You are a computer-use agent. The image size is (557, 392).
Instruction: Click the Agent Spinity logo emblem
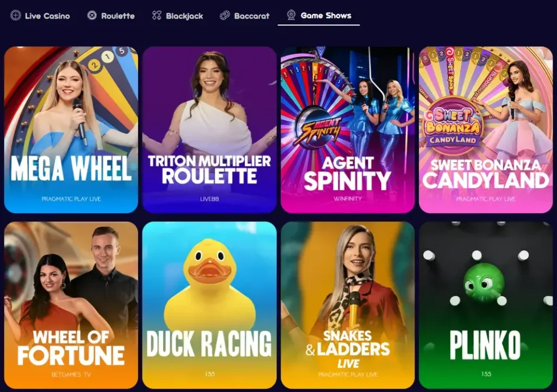pos(316,128)
